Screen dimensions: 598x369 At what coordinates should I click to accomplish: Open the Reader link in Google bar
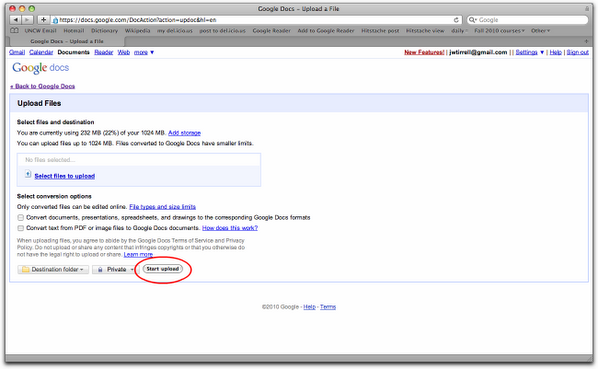coord(104,52)
